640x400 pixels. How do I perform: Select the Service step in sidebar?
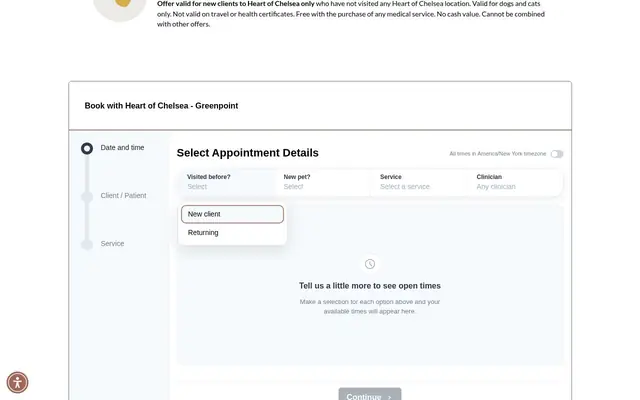[112, 244]
